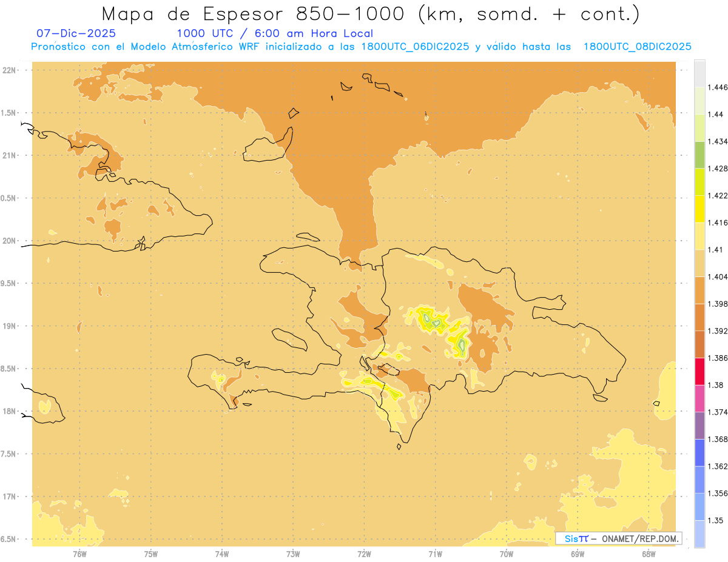Click the "1.374" colorbar value
728x562 pixels.
(718, 412)
